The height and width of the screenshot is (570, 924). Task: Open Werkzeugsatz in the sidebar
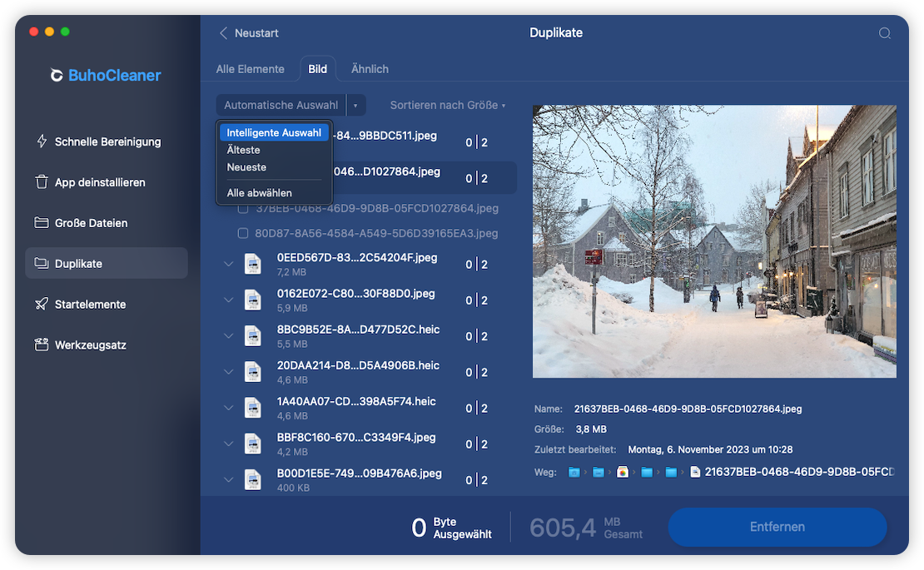point(107,344)
